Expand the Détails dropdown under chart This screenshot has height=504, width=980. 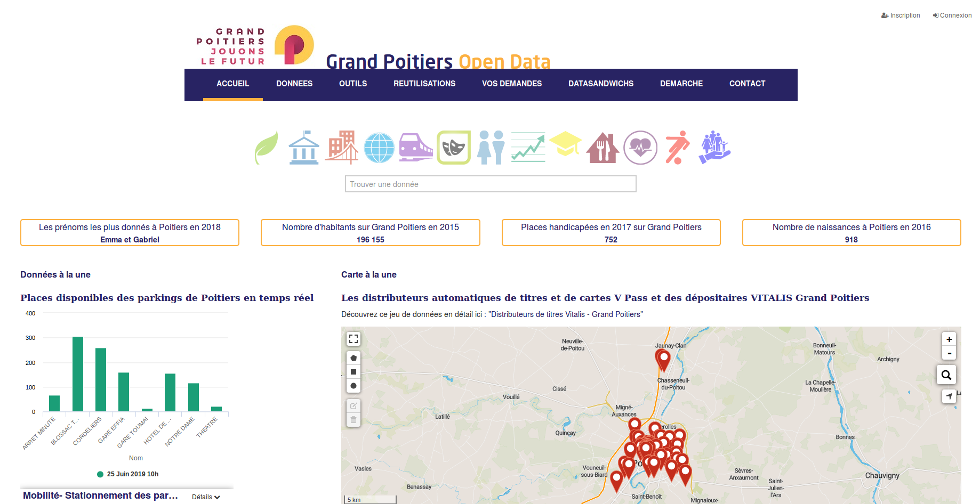coord(206,497)
